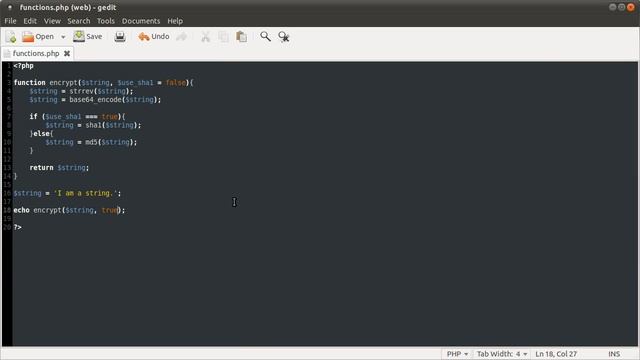This screenshot has width=640, height=360.
Task: Click the 'echo encrypt($string, true);' line
Action: 69,210
